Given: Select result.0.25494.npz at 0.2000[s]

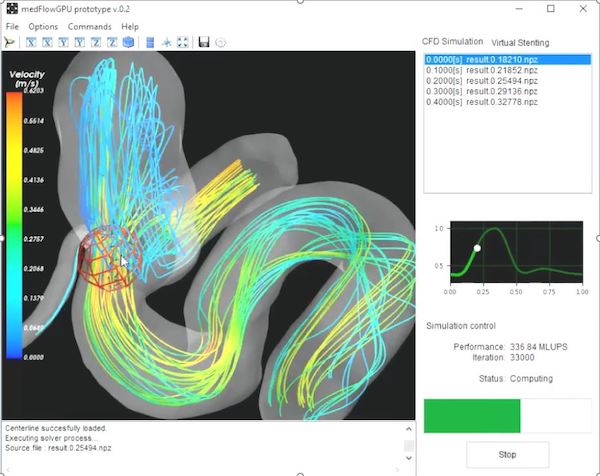Looking at the screenshot, I should (507, 81).
